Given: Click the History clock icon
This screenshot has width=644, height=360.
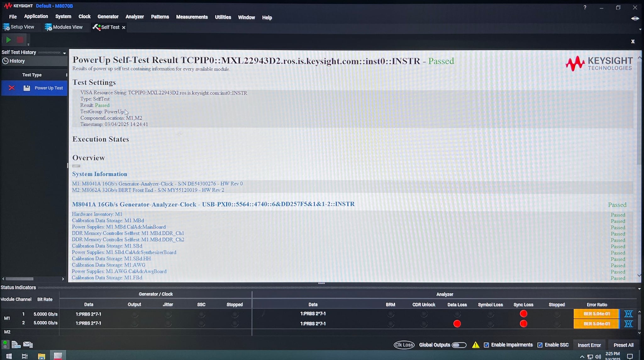Looking at the screenshot, I should tap(5, 61).
